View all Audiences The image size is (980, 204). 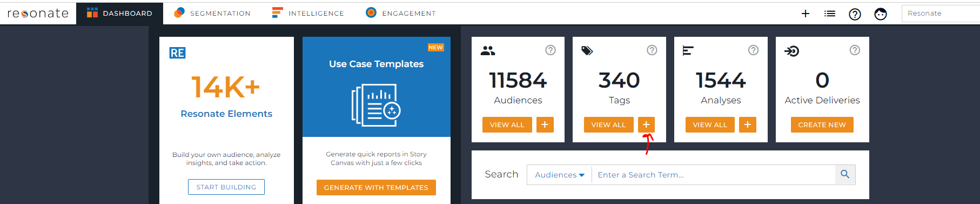click(507, 124)
